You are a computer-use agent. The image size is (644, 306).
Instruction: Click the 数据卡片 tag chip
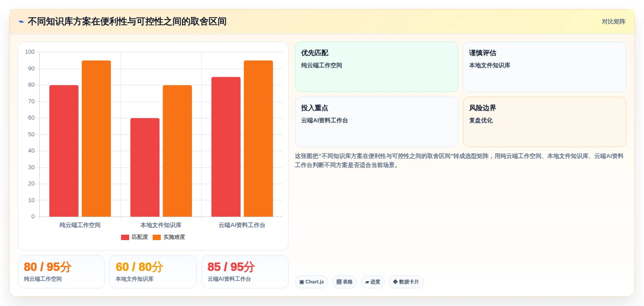(x=406, y=282)
